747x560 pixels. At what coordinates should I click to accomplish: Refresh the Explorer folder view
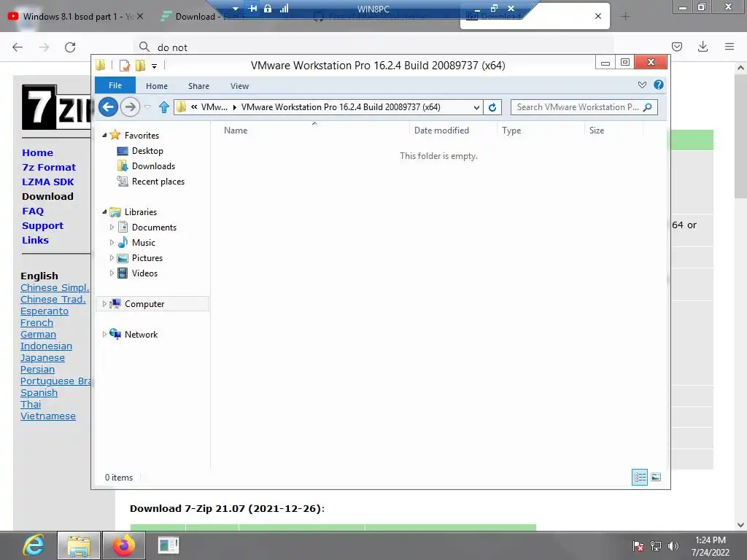tap(492, 107)
